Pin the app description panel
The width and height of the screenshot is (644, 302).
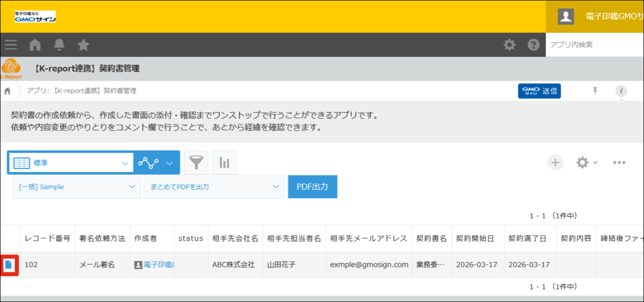(x=595, y=91)
